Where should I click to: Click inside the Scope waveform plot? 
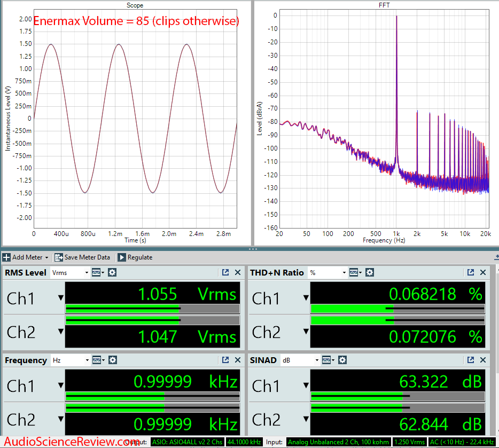point(135,119)
